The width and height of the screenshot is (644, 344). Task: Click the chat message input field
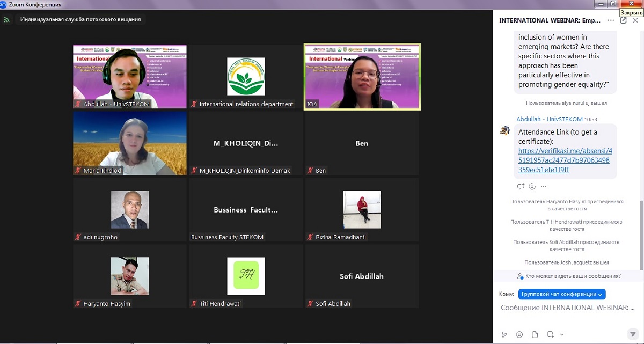pos(567,308)
